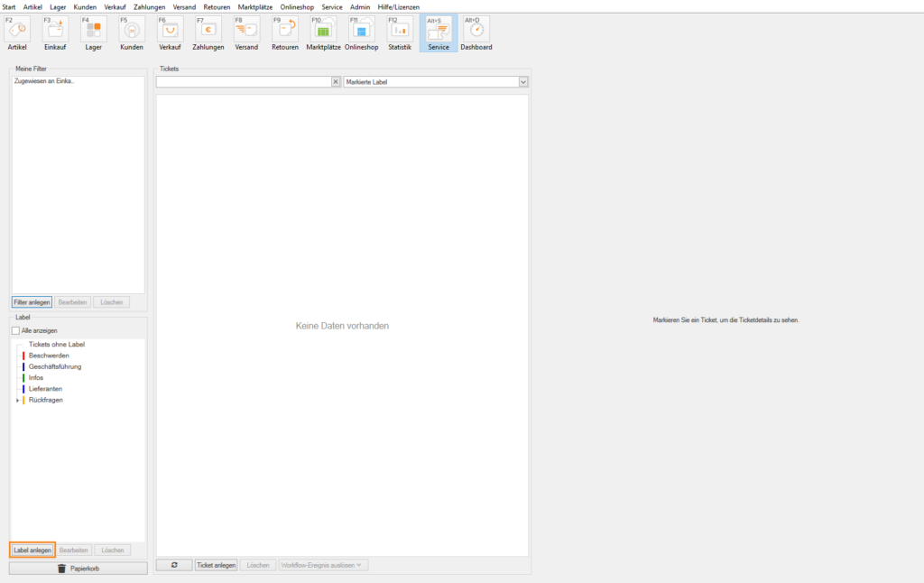The image size is (924, 583).
Task: Click the Ticket anlegen button
Action: pos(216,565)
